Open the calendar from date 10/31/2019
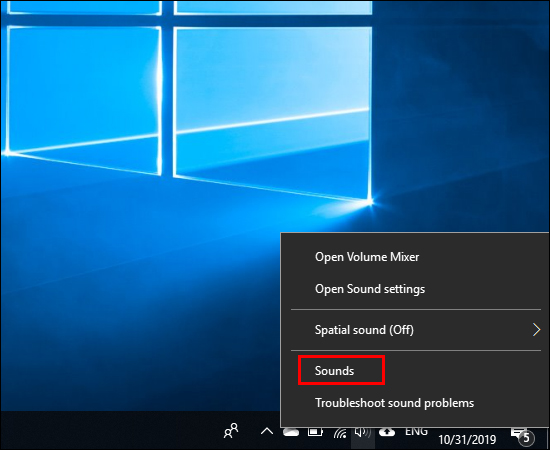 467,439
